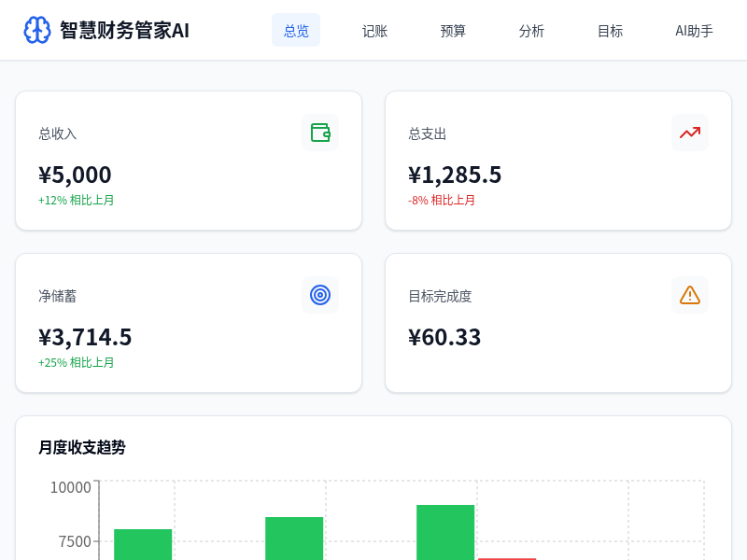747x560 pixels.
Task: Click the ¥3,714.5 net savings value
Action: coord(85,337)
